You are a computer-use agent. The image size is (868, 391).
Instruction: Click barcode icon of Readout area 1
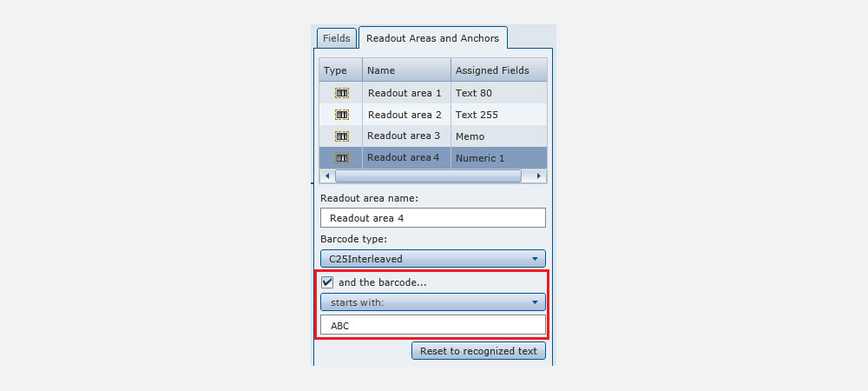pos(341,93)
